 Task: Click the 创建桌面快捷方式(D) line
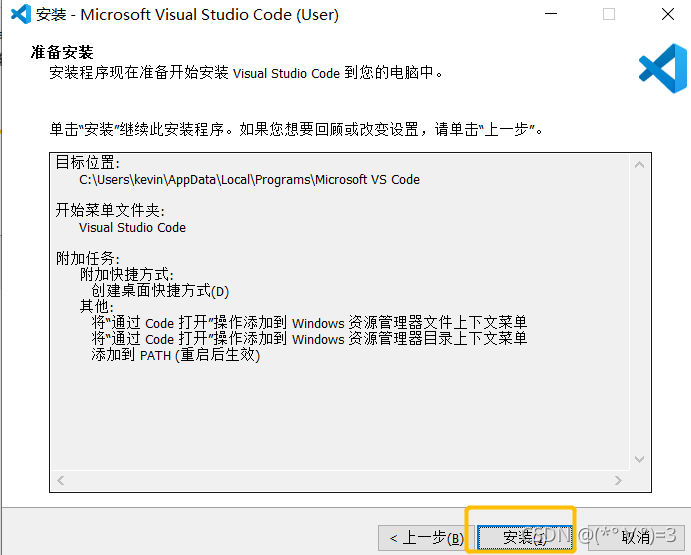point(160,291)
